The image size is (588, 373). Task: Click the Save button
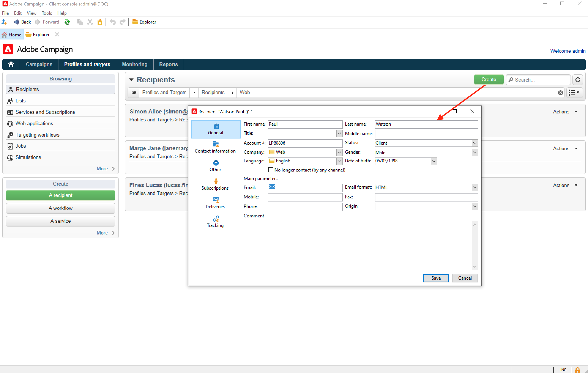click(436, 278)
